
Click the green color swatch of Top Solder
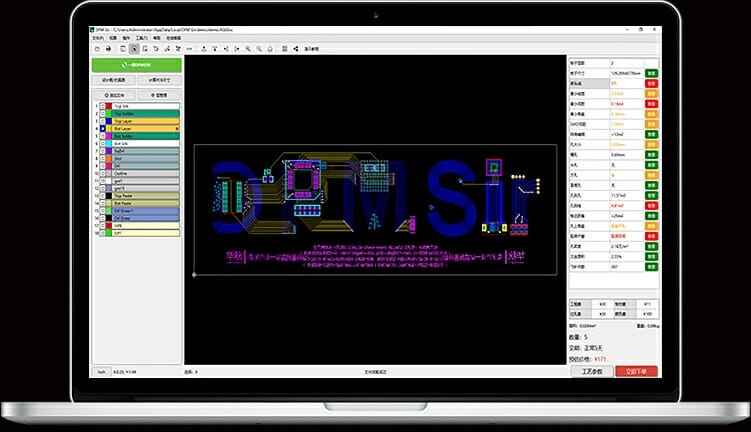tap(109, 114)
